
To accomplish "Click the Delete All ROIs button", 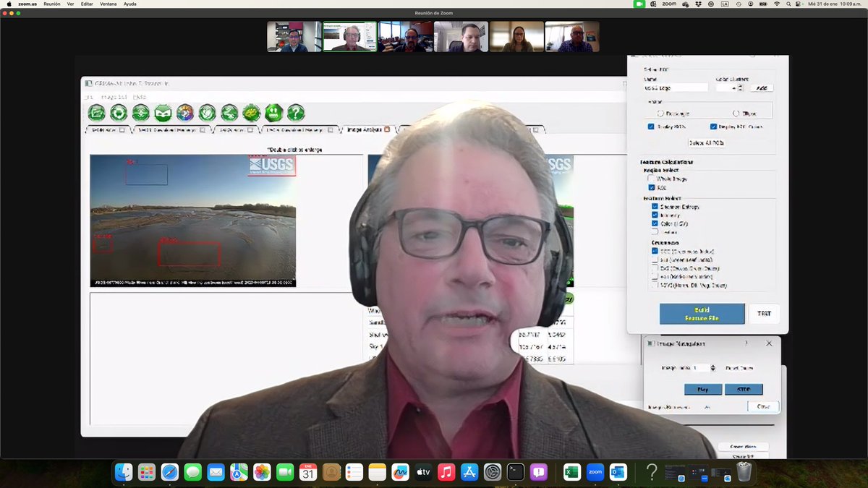I will [706, 142].
